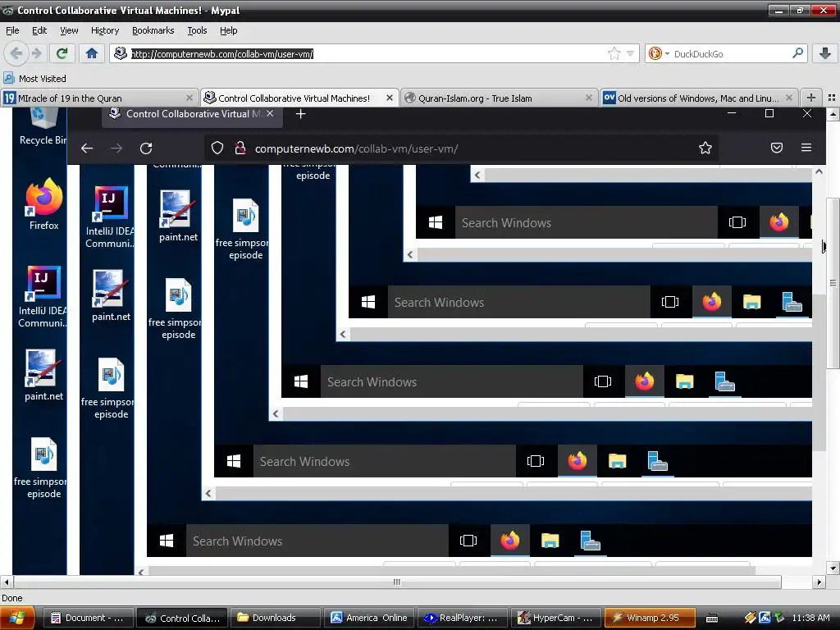Open a new Mypal tab with plus button
The width and height of the screenshot is (840, 630).
click(811, 98)
